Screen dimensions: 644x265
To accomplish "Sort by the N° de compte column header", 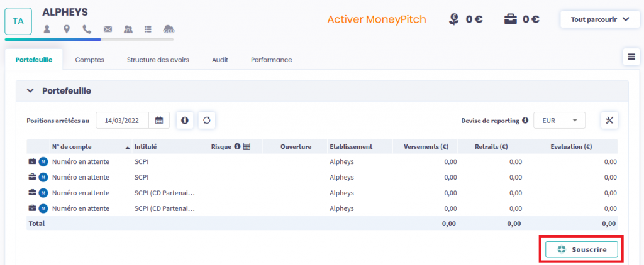I will (72, 147).
